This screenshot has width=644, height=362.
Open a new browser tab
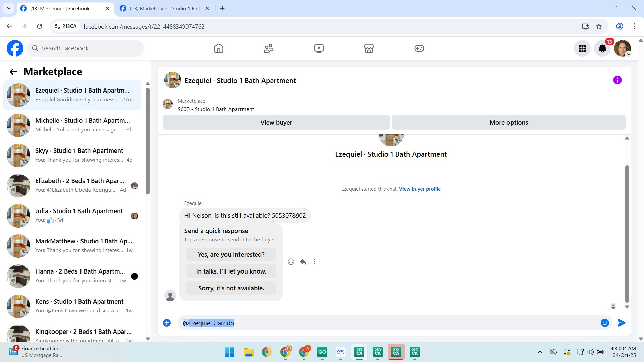[x=222, y=9]
